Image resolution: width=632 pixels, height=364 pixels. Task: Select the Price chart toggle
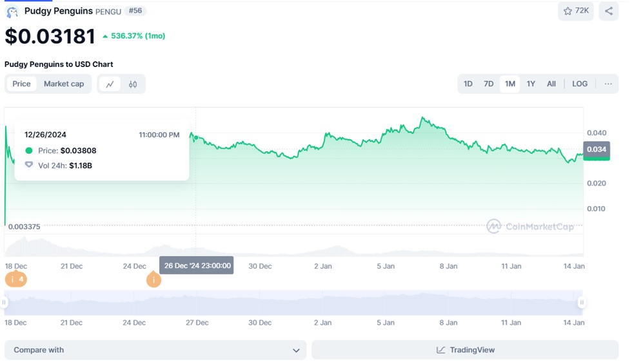click(x=21, y=84)
